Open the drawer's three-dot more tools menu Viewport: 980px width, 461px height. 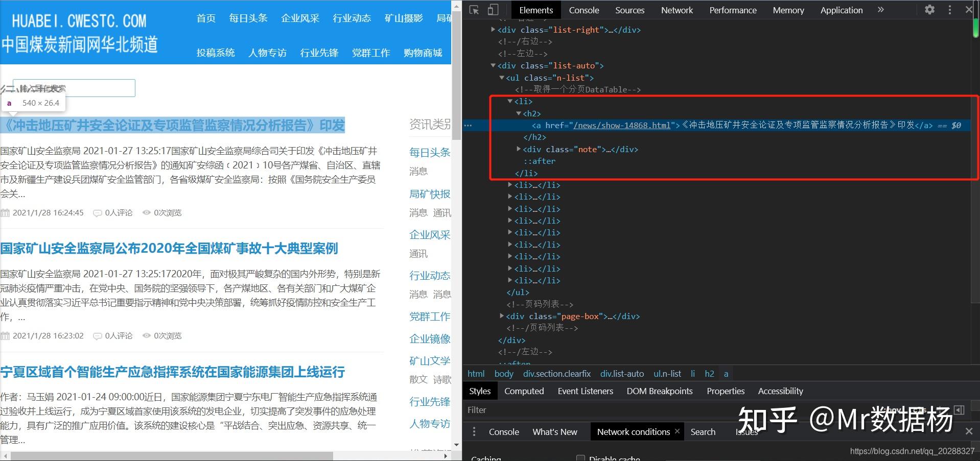[x=474, y=432]
